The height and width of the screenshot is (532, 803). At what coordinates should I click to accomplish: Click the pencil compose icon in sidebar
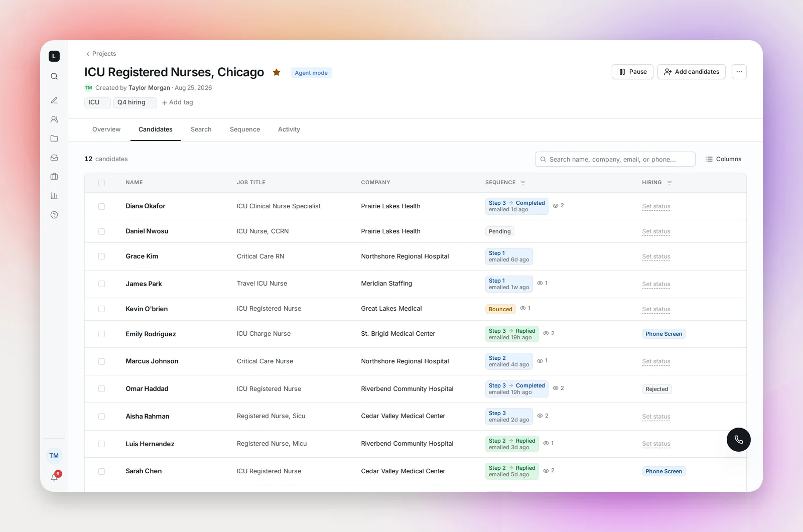coord(54,100)
